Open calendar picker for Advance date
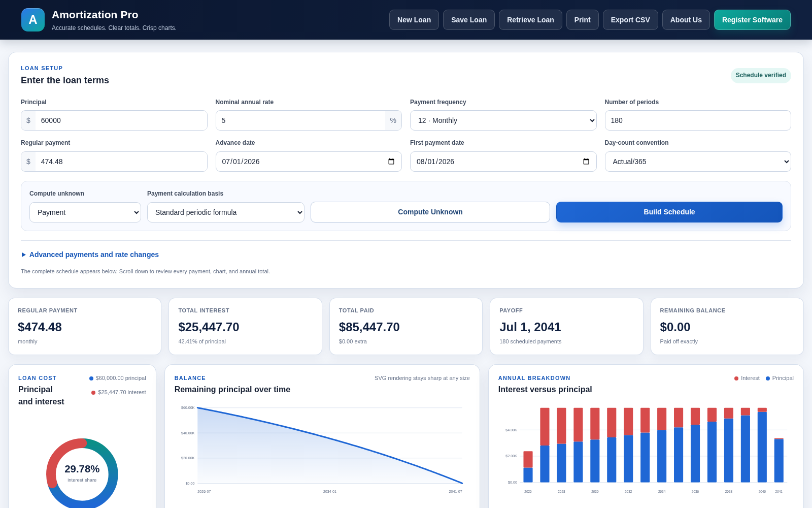Viewport: 812px width, 508px height. click(391, 162)
